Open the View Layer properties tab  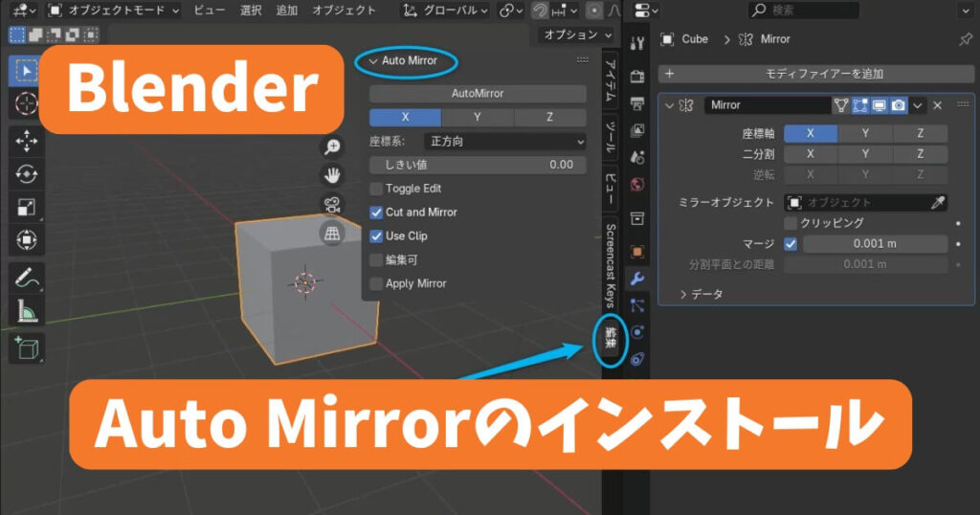coord(636,130)
